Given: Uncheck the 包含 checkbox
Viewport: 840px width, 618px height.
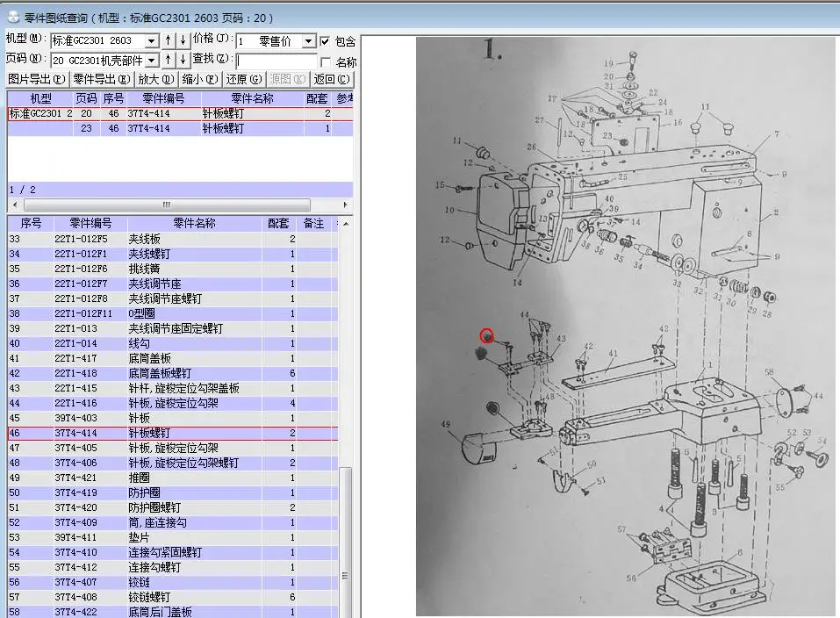Looking at the screenshot, I should click(x=325, y=40).
